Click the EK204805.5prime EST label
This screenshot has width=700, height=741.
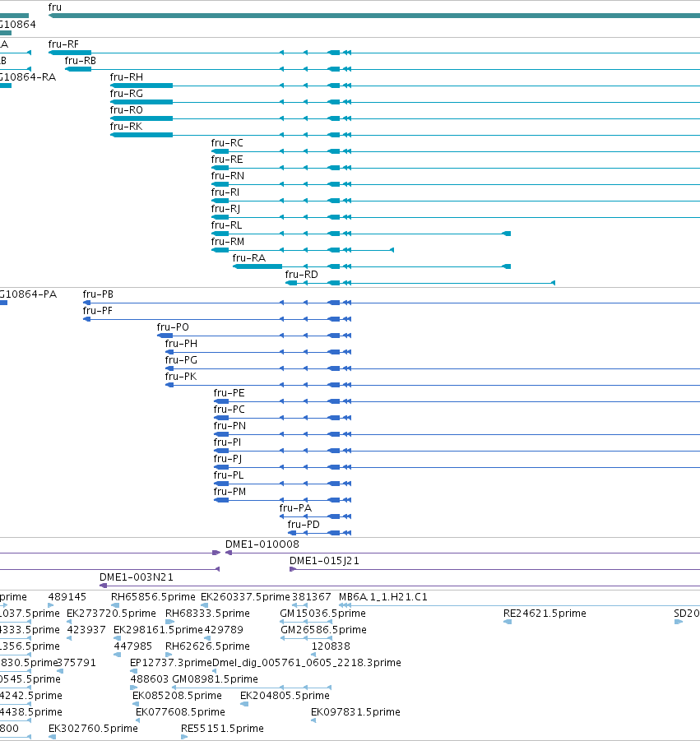pyautogui.click(x=285, y=696)
